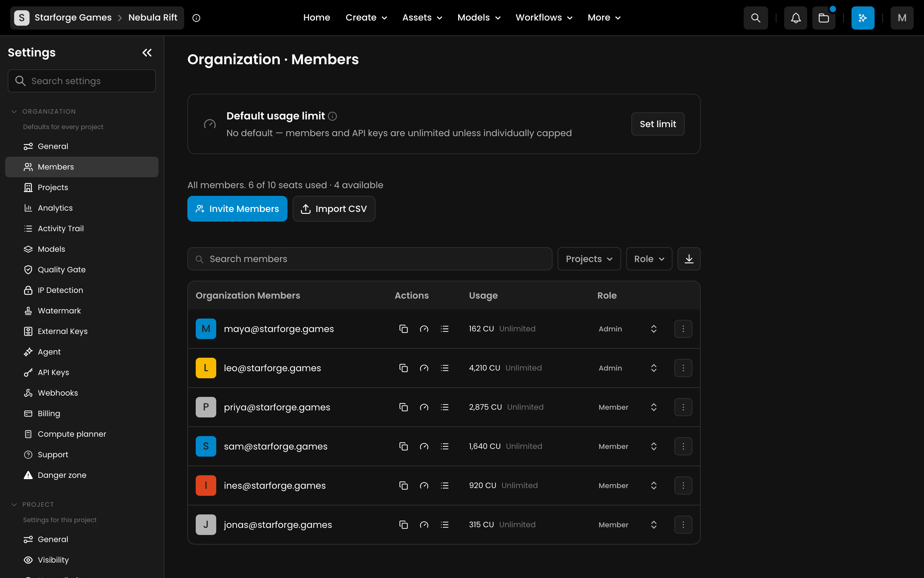The height and width of the screenshot is (578, 924).
Task: Open the Projects filter dropdown
Action: 589,259
